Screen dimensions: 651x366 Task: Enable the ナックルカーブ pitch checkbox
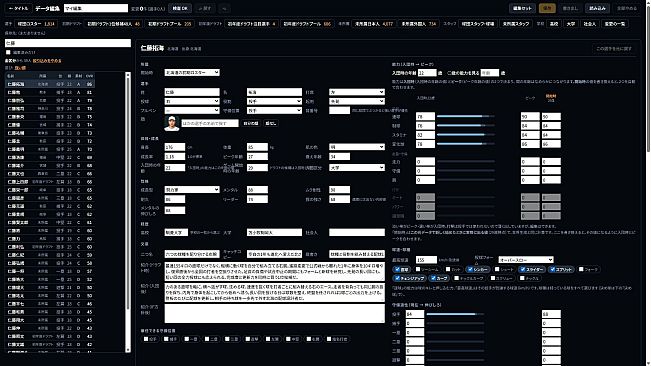[x=456, y=278]
